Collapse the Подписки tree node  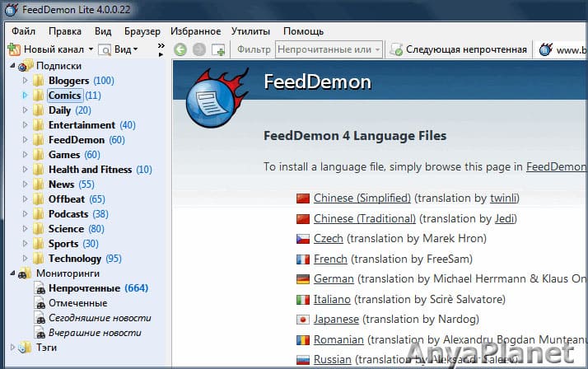(12, 66)
